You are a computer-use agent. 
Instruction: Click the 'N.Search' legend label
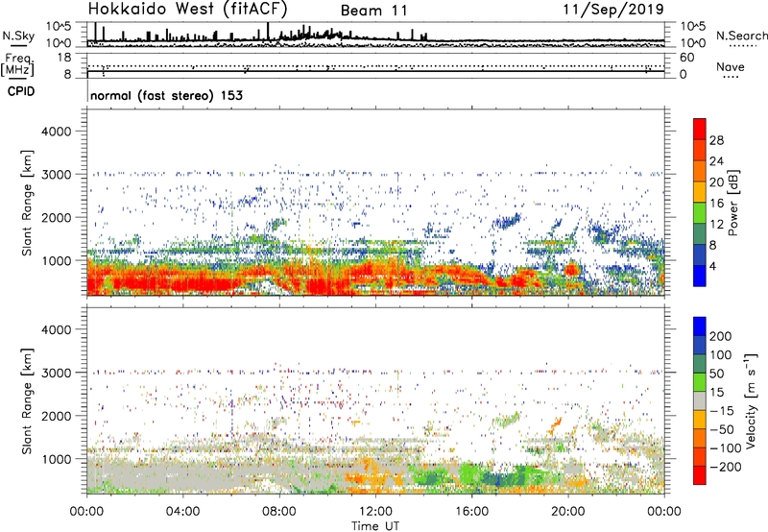[x=741, y=36]
